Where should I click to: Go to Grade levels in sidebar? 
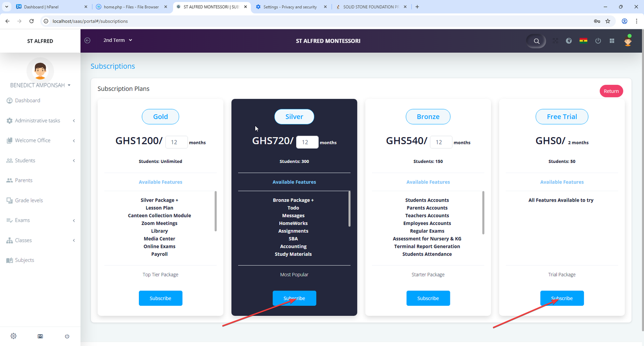pos(29,200)
